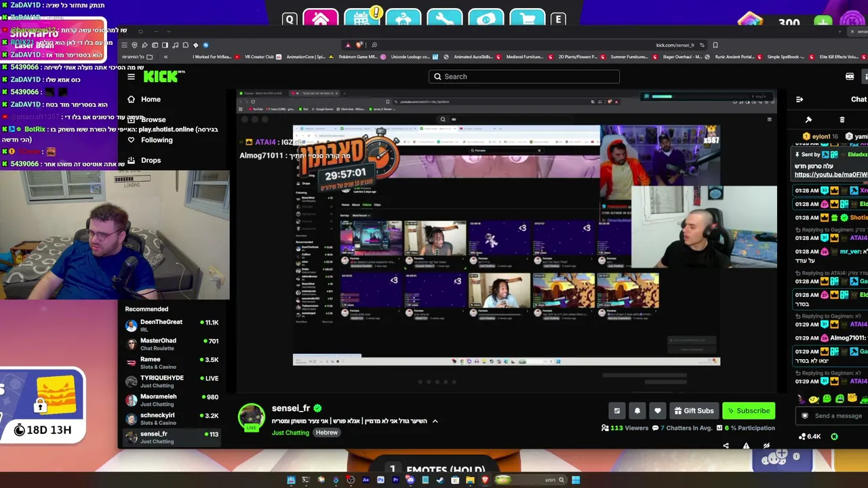Click the green plus add currency button
The width and height of the screenshot is (868, 488).
(823, 22)
